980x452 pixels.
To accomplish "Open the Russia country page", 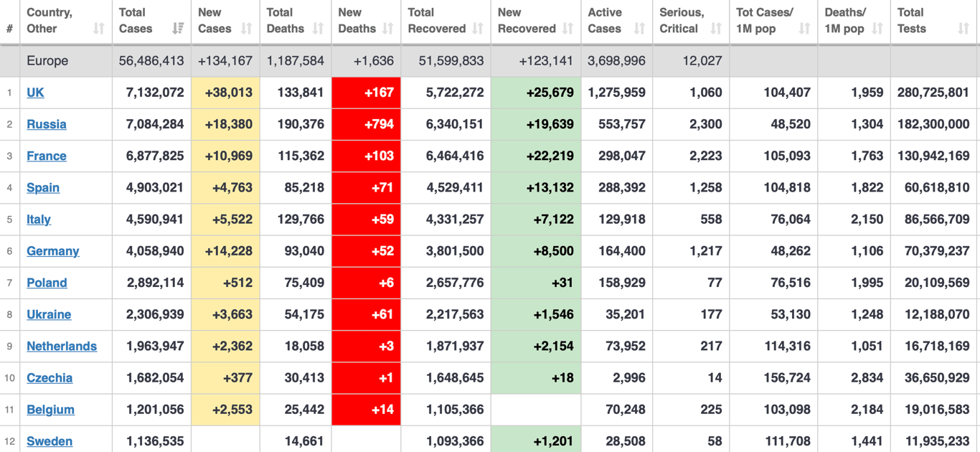I will pyautogui.click(x=47, y=124).
